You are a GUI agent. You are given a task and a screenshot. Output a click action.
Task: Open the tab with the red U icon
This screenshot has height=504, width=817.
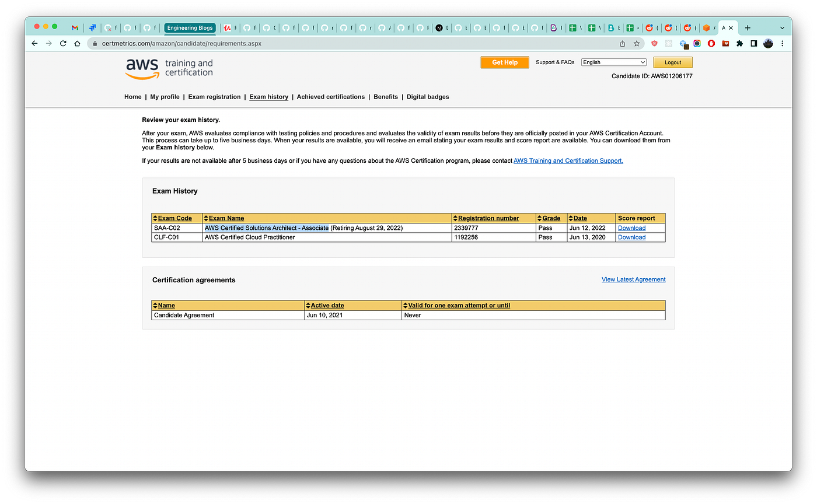pyautogui.click(x=228, y=27)
